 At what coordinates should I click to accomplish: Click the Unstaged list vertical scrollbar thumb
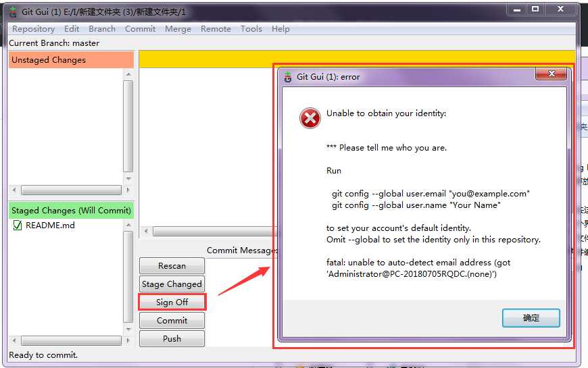[128, 126]
